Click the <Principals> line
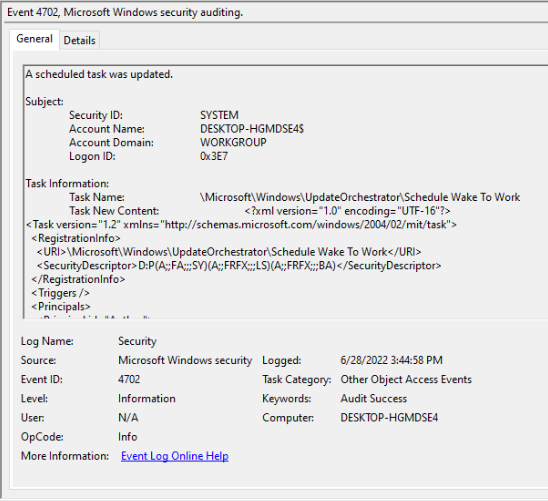 point(61,307)
